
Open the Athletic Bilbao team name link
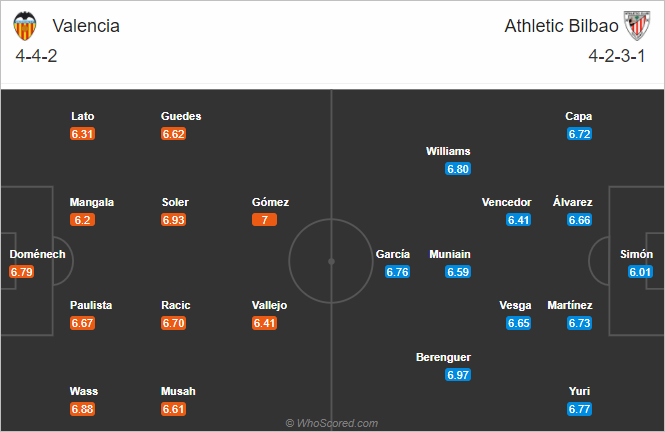point(562,26)
